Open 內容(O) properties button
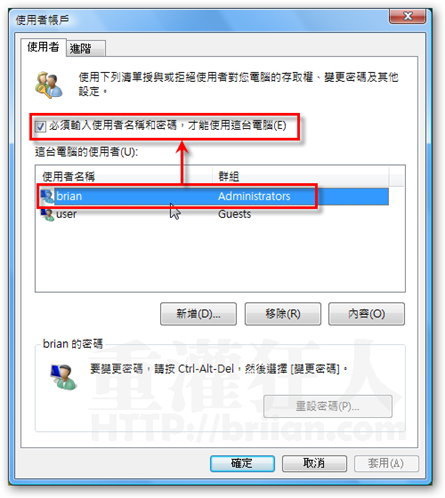 tap(366, 314)
